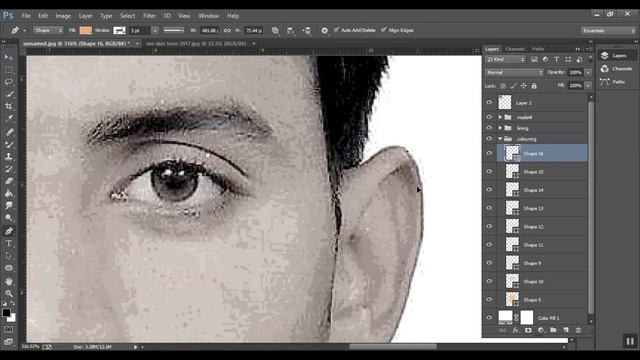
Task: Open the Fill percentage dropdown arrow
Action: (588, 86)
